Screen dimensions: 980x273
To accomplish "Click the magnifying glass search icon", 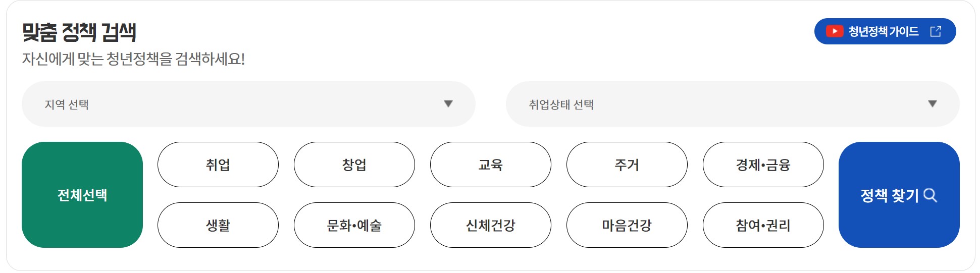I will coord(930,195).
